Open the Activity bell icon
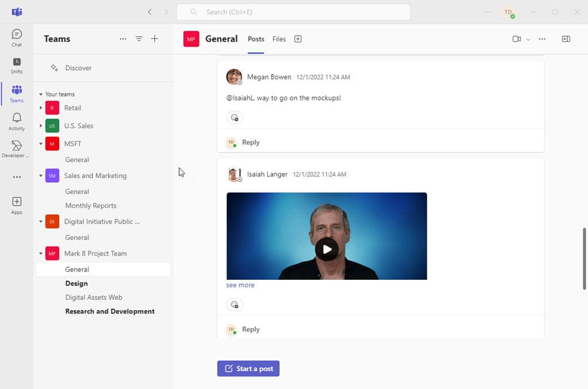The width and height of the screenshot is (588, 389). click(17, 121)
